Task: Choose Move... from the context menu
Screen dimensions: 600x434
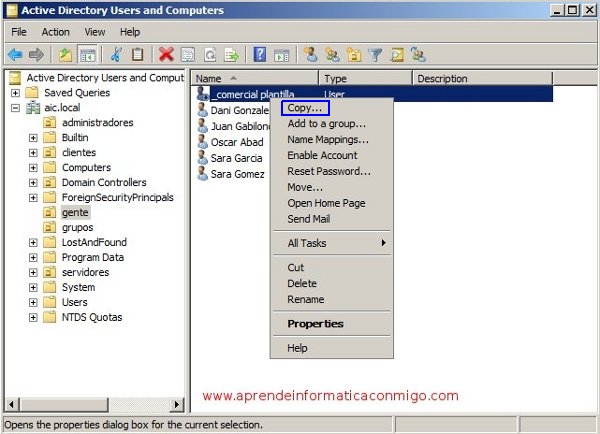Action: tap(331, 187)
